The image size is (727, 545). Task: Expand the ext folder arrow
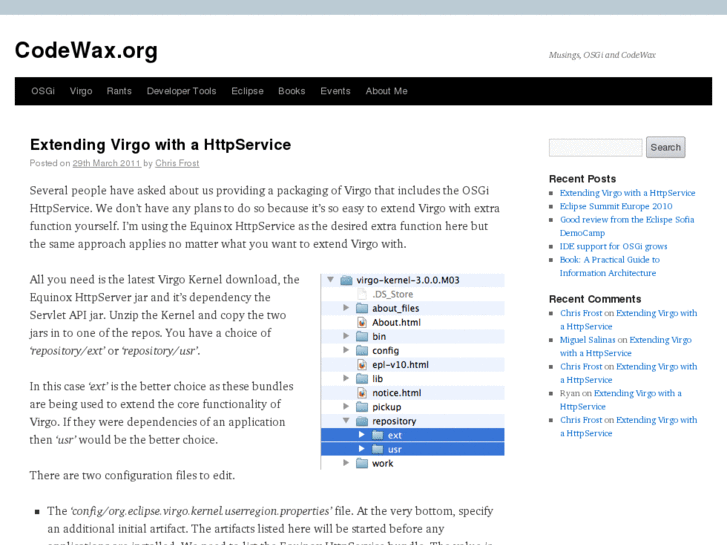coord(362,435)
